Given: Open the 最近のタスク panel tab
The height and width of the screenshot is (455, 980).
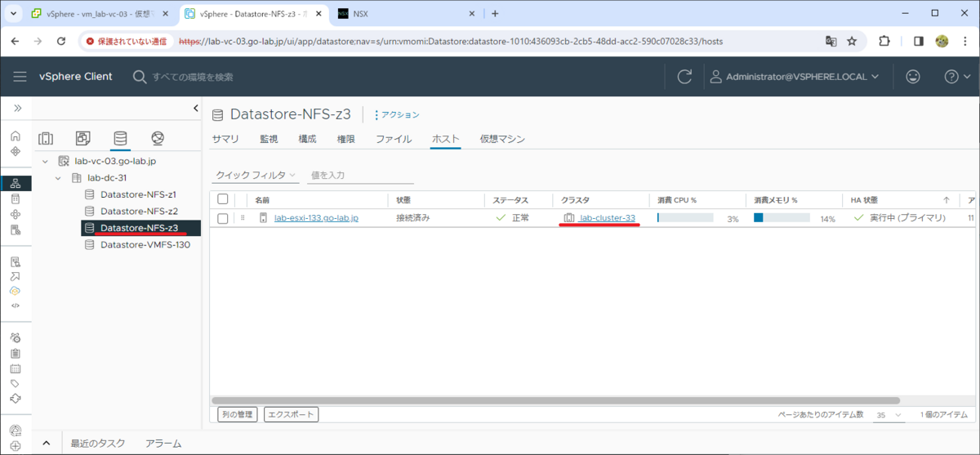Looking at the screenshot, I should pos(98,444).
